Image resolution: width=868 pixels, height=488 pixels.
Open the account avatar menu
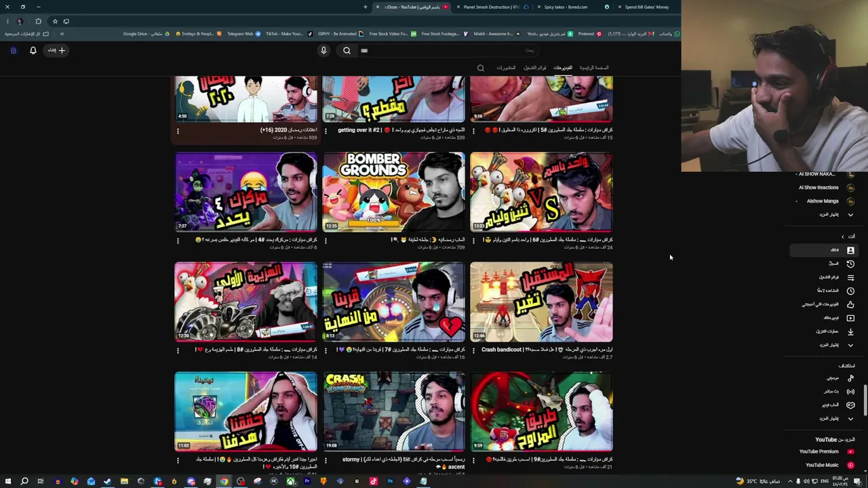click(13, 50)
